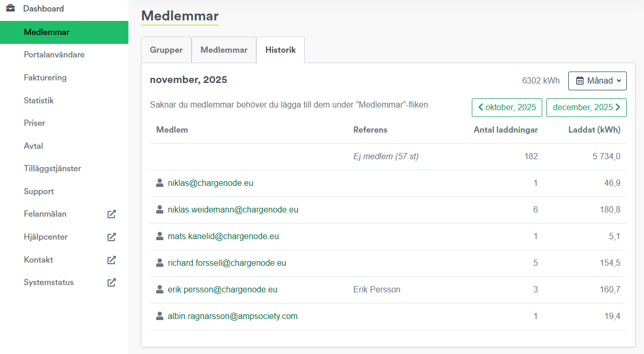This screenshot has width=644, height=354.
Task: Go to previous month oktober, 2025
Action: coord(507,108)
